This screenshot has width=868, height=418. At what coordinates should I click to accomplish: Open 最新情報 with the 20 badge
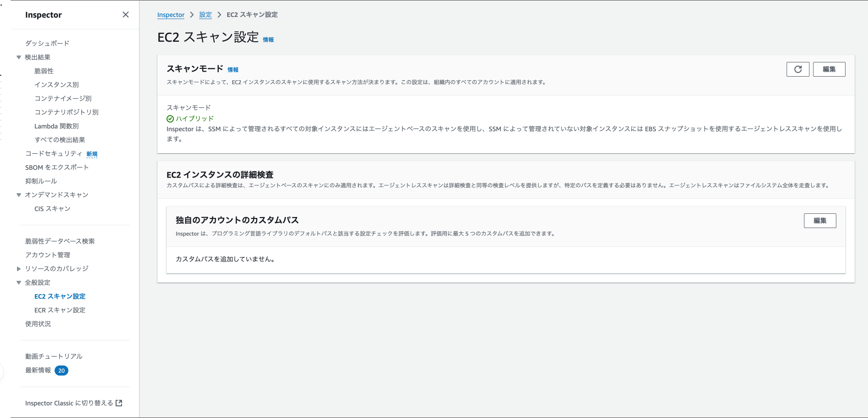coord(39,370)
